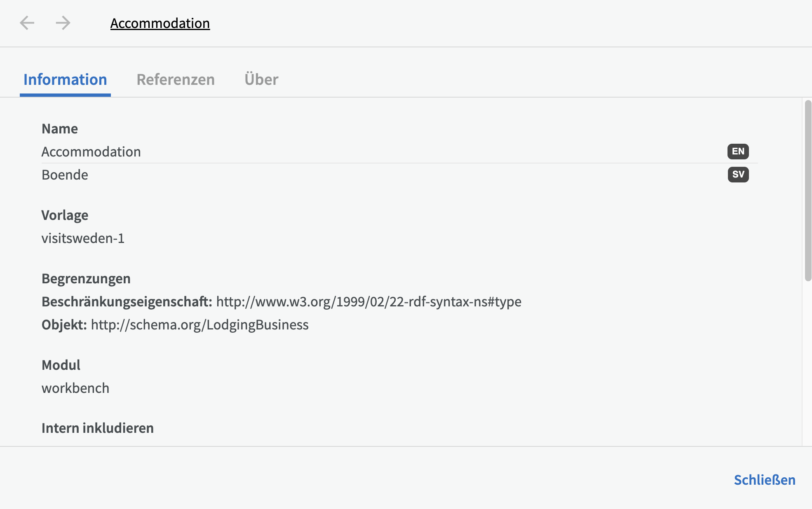This screenshot has width=812, height=509.
Task: Click the back arrow icon
Action: pyautogui.click(x=27, y=23)
